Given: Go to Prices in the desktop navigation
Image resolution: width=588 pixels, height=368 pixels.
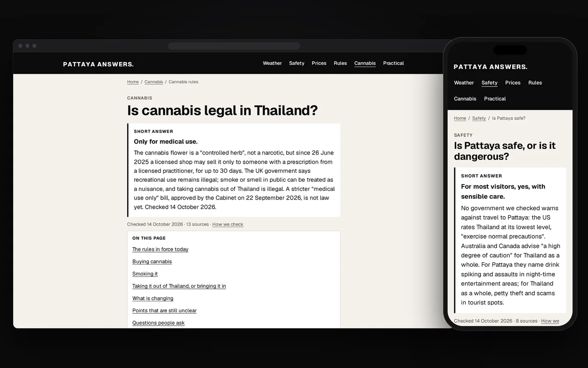Looking at the screenshot, I should [x=319, y=63].
